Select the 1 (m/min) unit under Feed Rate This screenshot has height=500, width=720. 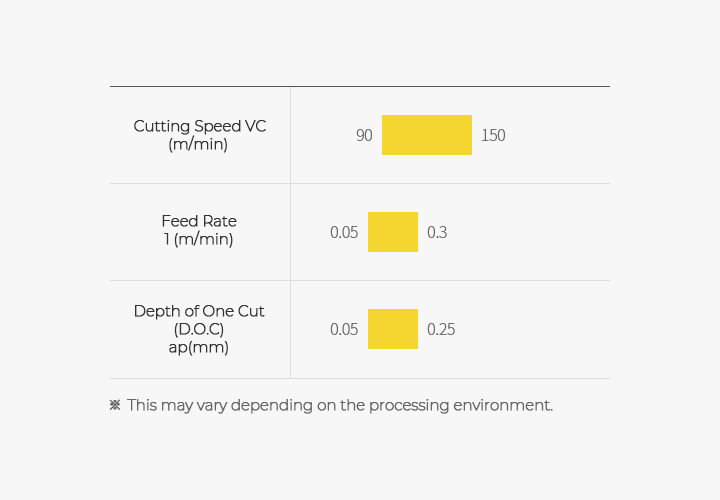tap(199, 239)
